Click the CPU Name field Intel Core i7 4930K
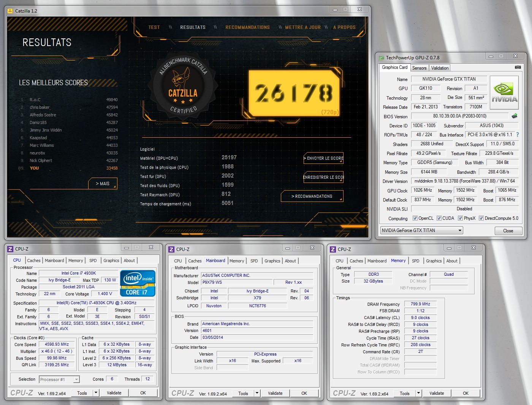 click(x=79, y=273)
